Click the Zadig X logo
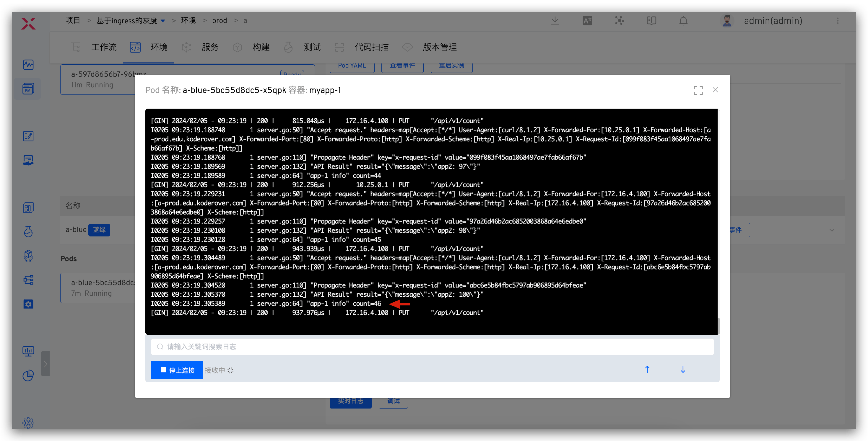Viewport: 868px width, 441px height. click(28, 24)
